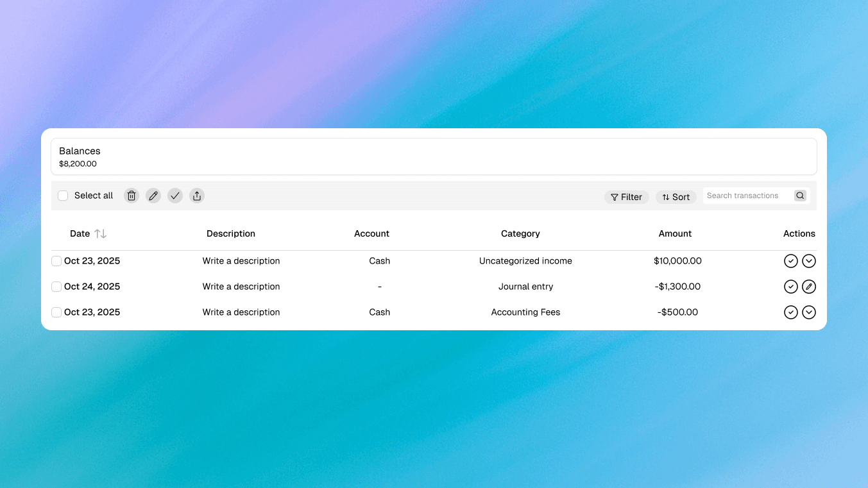Expand the Accounting Fees row chevron
The width and height of the screenshot is (868, 488).
pyautogui.click(x=809, y=312)
